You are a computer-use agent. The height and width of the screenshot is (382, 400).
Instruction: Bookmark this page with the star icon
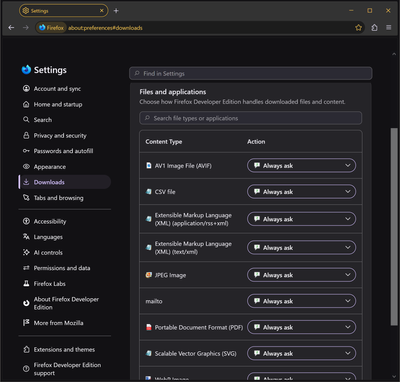click(x=358, y=28)
